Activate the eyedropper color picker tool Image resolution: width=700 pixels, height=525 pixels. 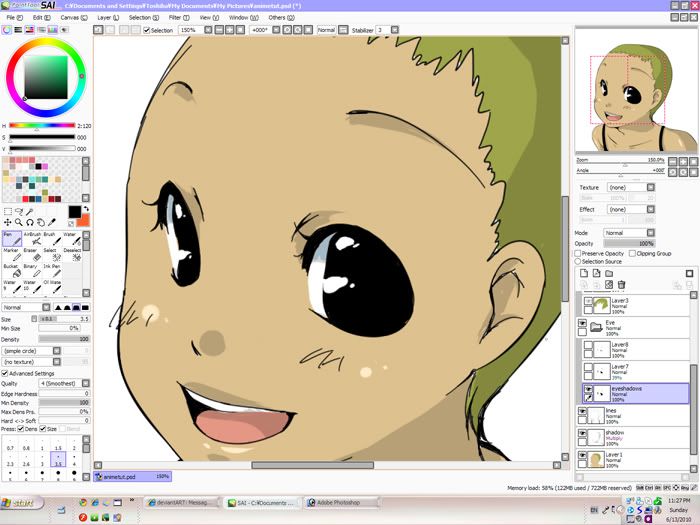[52, 222]
